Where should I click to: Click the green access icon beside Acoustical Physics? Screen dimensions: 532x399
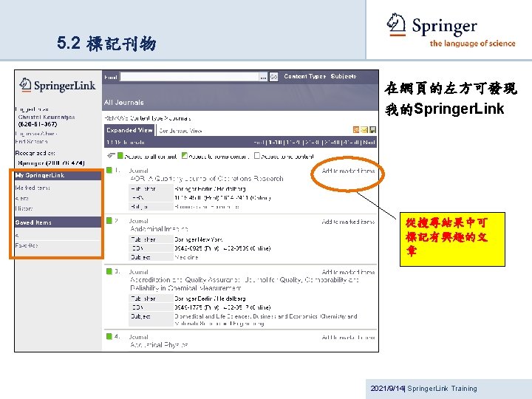(x=109, y=336)
